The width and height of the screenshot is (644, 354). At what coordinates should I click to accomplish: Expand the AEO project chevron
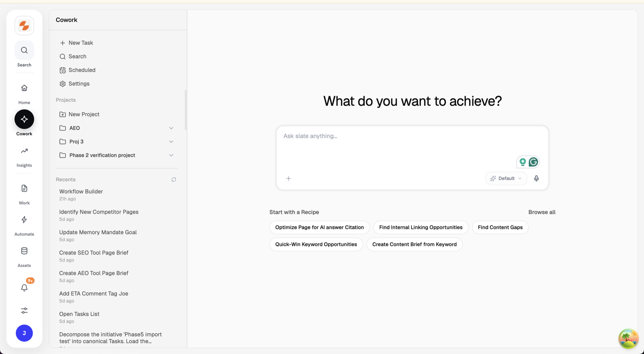tap(171, 128)
